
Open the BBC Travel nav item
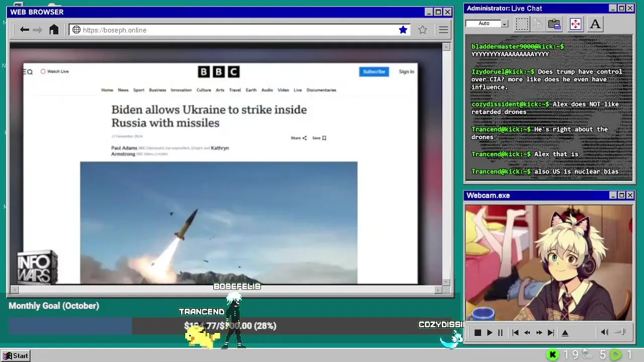coord(235,90)
